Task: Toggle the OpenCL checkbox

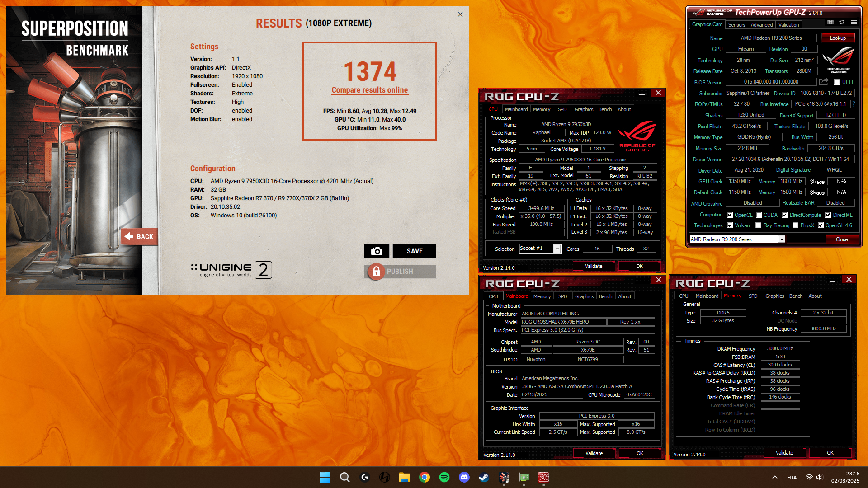Action: (730, 215)
